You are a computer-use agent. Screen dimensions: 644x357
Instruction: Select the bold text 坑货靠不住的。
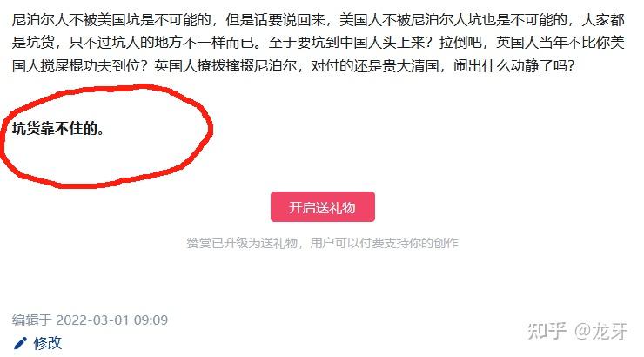pos(58,129)
